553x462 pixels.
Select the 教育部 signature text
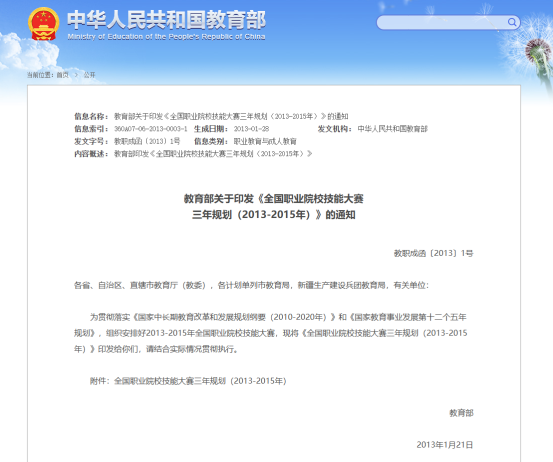tap(461, 413)
